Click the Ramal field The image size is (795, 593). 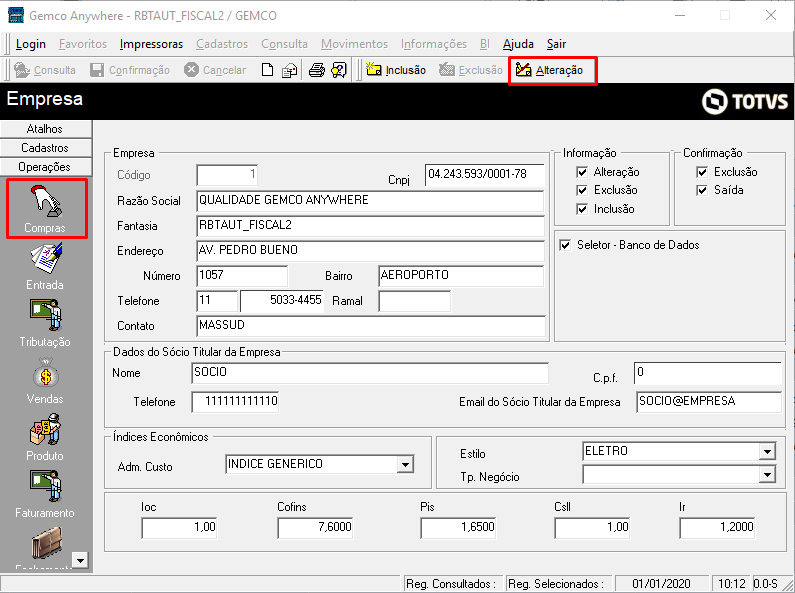tap(414, 301)
